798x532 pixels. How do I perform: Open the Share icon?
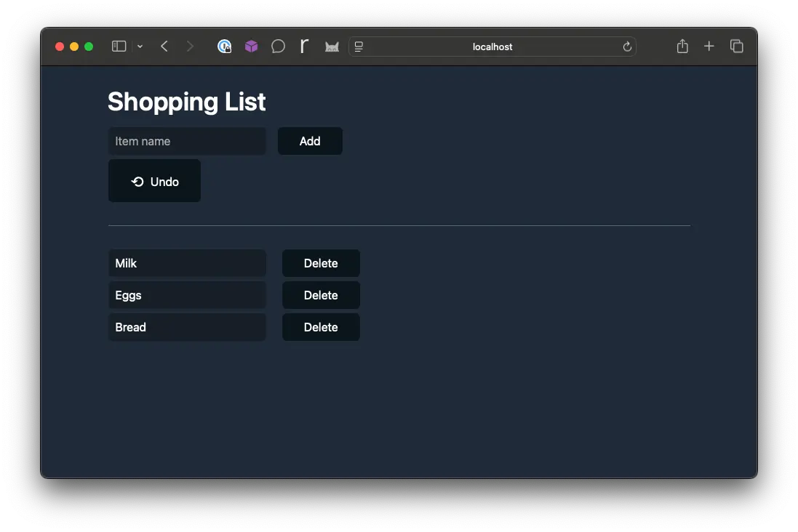[x=682, y=47]
